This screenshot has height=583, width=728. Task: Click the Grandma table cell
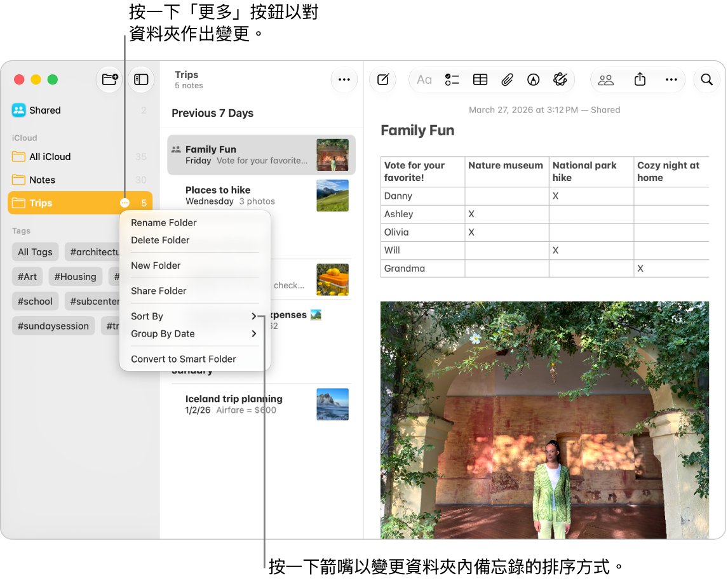[422, 268]
